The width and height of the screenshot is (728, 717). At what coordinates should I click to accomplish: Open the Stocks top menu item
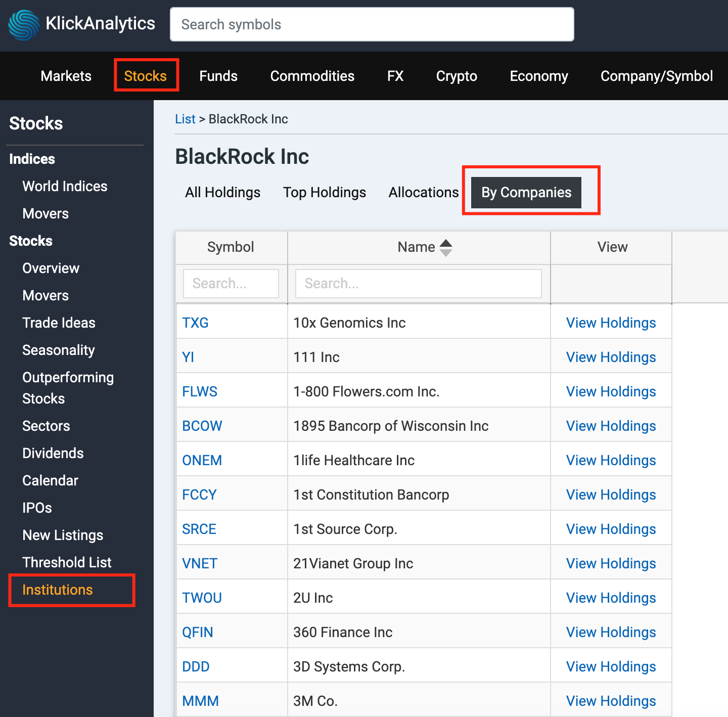pyautogui.click(x=146, y=76)
